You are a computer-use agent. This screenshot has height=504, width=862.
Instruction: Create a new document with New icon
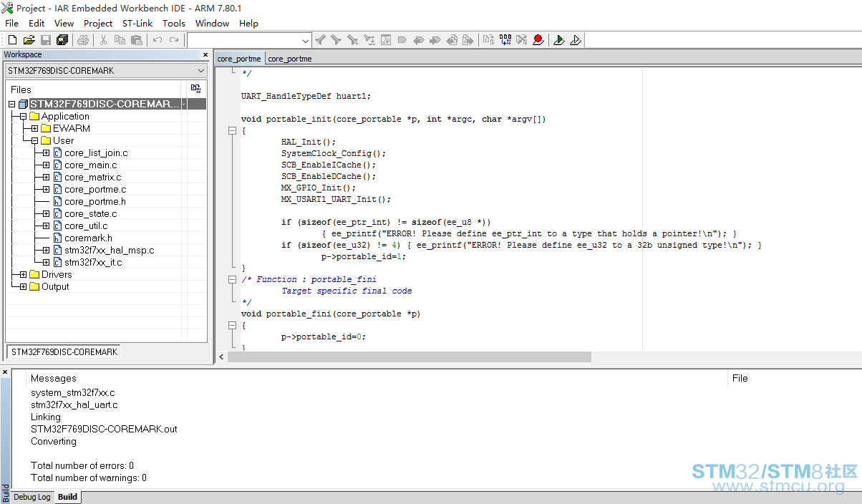point(12,40)
